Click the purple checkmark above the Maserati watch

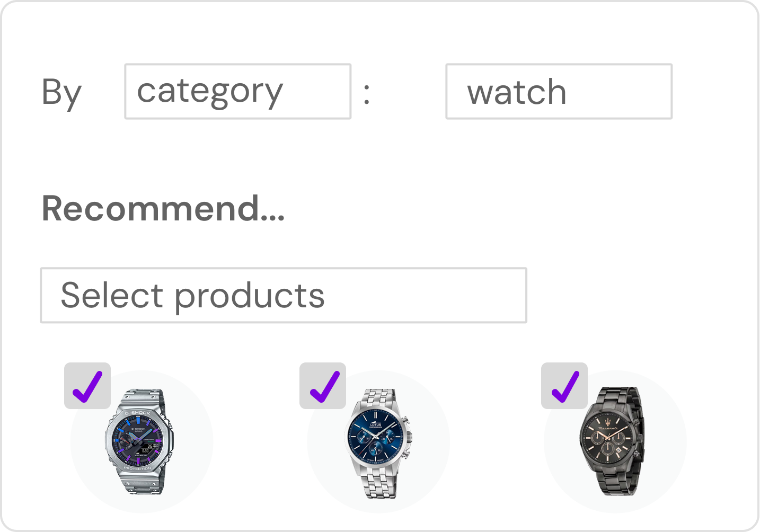[x=565, y=387]
